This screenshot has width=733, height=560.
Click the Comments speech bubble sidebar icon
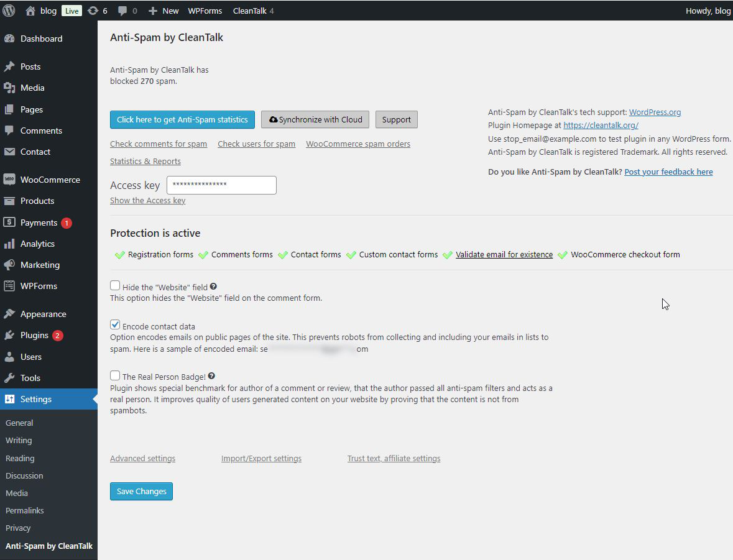pos(9,131)
